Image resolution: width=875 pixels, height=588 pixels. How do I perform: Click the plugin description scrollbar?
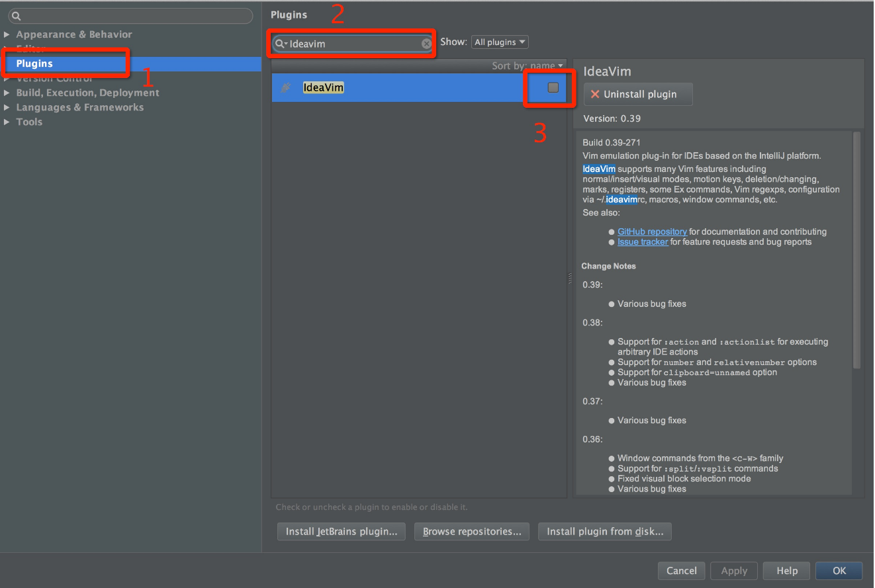pyautogui.click(x=856, y=250)
